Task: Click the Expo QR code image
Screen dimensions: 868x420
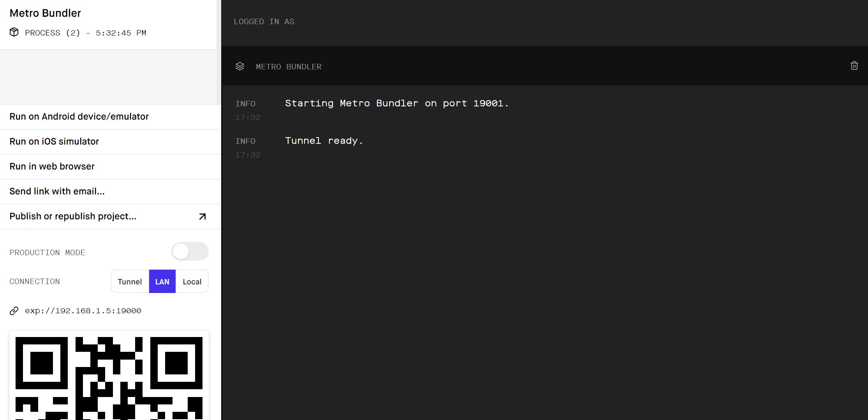Action: point(109,376)
